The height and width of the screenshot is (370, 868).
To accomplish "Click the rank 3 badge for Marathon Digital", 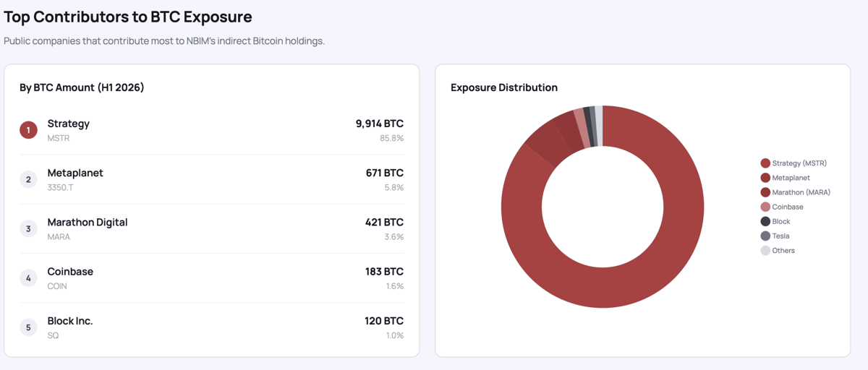I will click(28, 229).
